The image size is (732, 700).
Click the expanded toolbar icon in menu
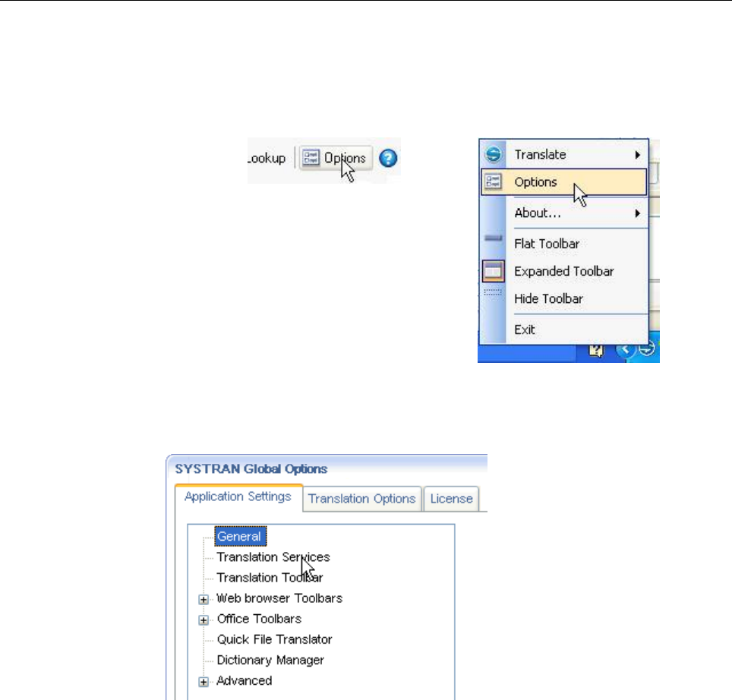(493, 271)
